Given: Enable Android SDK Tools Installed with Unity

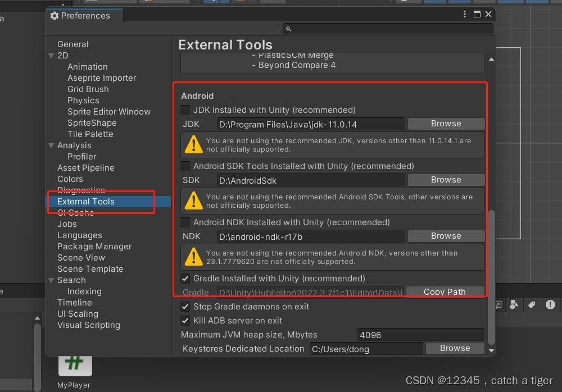Looking at the screenshot, I should tap(185, 166).
